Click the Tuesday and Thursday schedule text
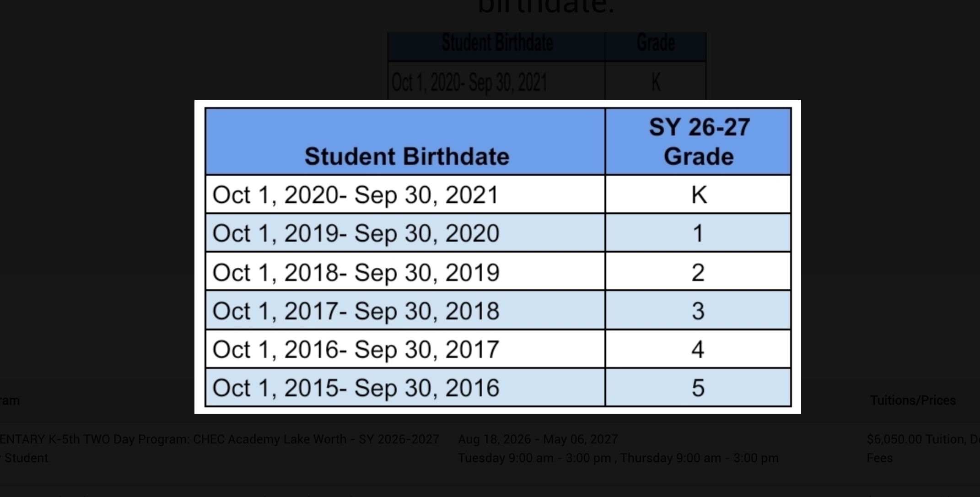This screenshot has width=980, height=497. (618, 458)
